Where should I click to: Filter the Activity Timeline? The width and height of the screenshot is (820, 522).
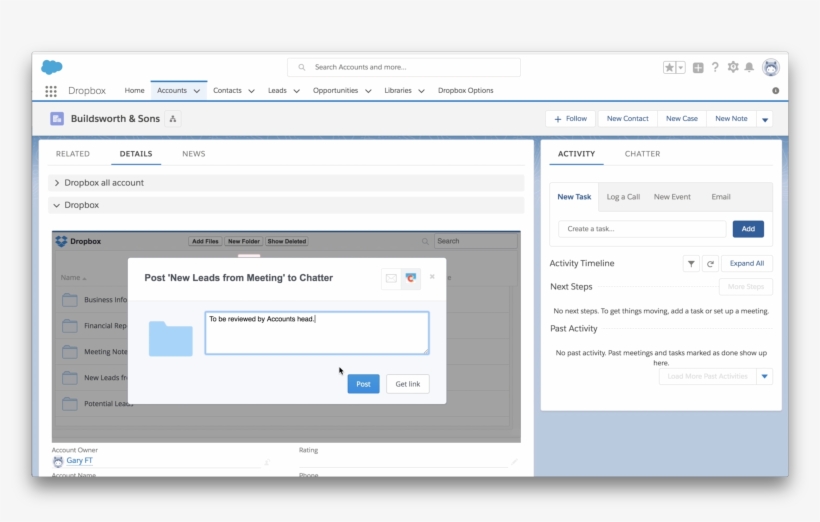coord(691,264)
